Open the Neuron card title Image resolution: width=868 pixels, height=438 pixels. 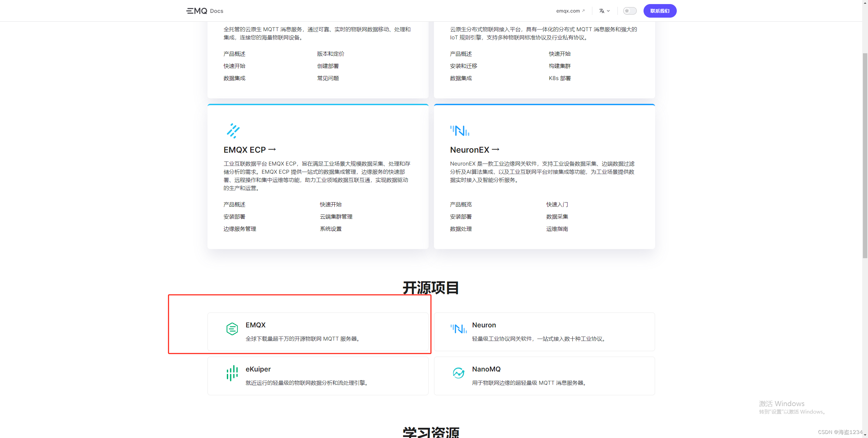pyautogui.click(x=484, y=325)
